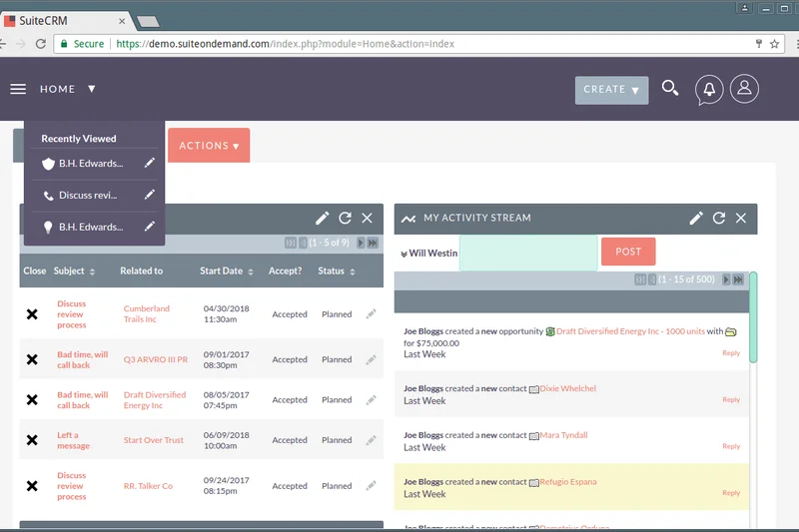Open Refugio Espana contact link

(x=568, y=482)
